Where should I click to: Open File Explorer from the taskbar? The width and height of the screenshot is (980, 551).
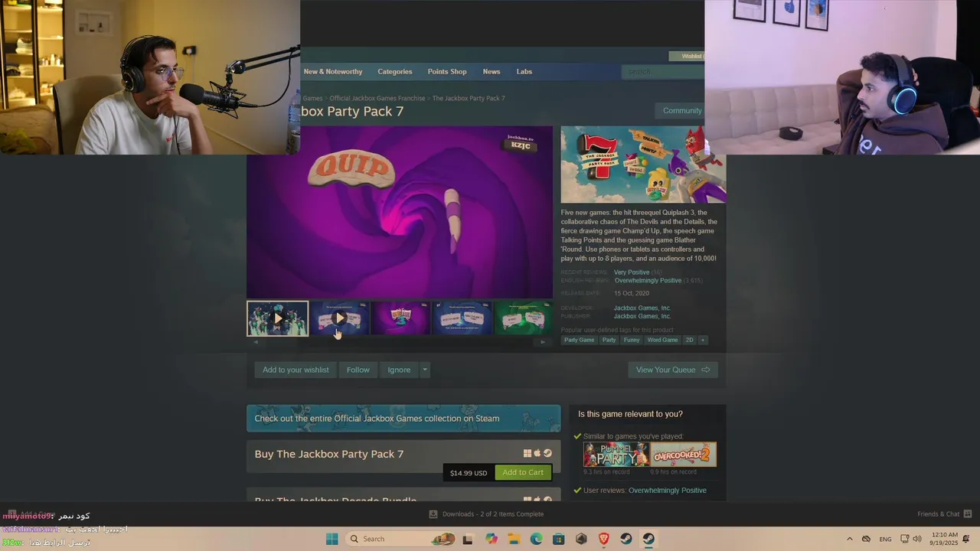(514, 539)
